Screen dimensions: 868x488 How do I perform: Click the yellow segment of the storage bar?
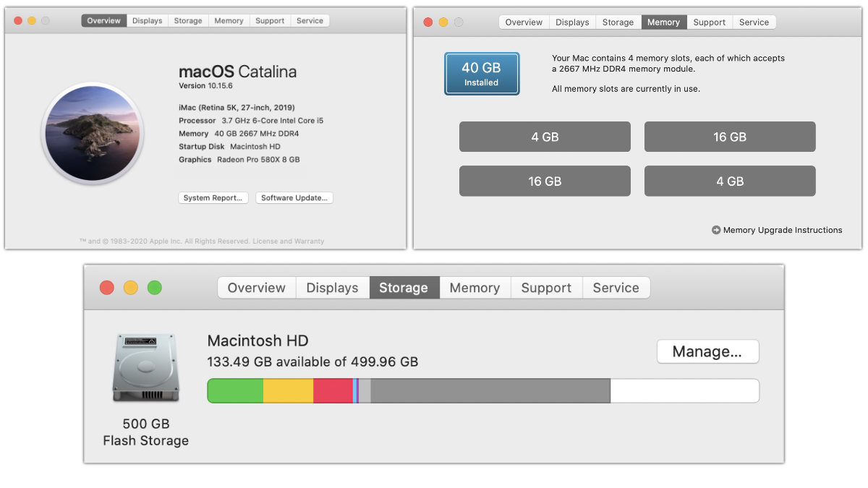tap(288, 390)
